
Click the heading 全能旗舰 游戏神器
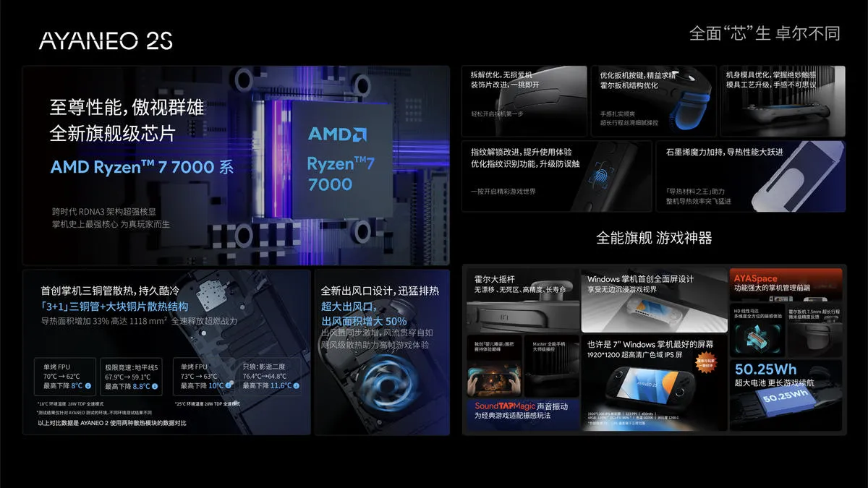[654, 238]
